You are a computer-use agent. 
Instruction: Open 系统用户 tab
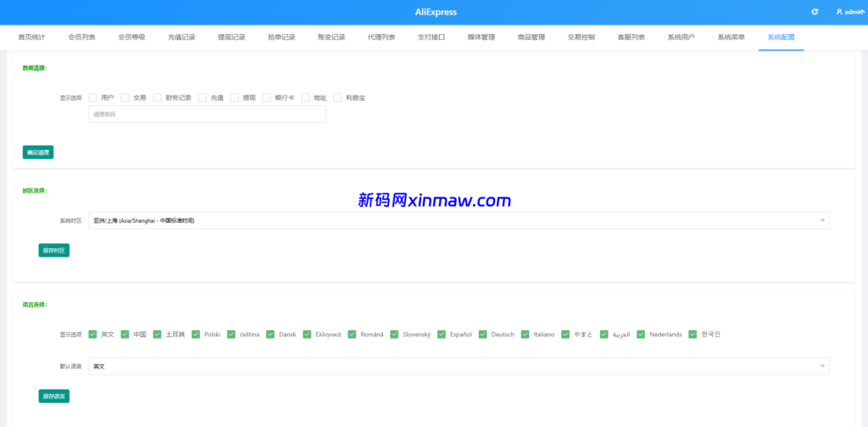click(681, 37)
